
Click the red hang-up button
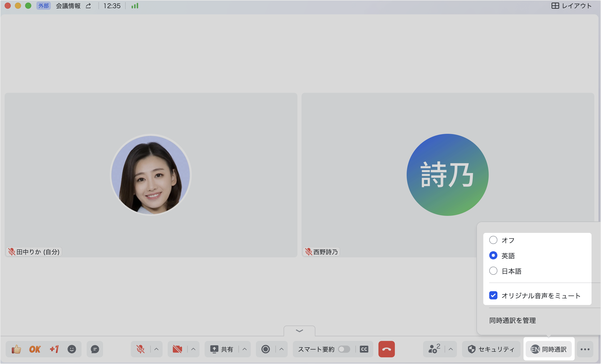pyautogui.click(x=386, y=349)
